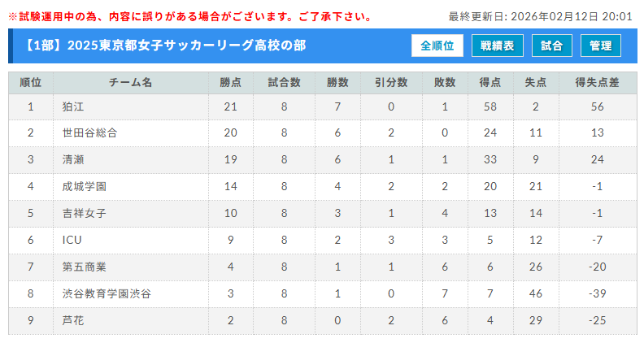Select team 清瀬 in the table
Screen dimensions: 644x343
tap(72, 160)
